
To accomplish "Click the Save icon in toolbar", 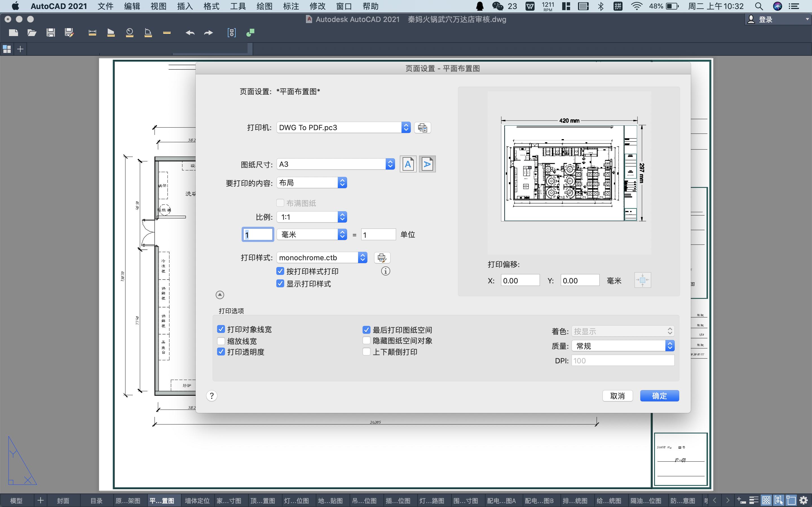I will pyautogui.click(x=51, y=32).
